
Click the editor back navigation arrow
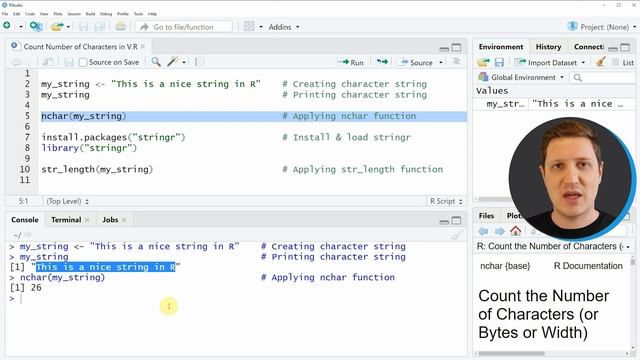tap(16, 62)
